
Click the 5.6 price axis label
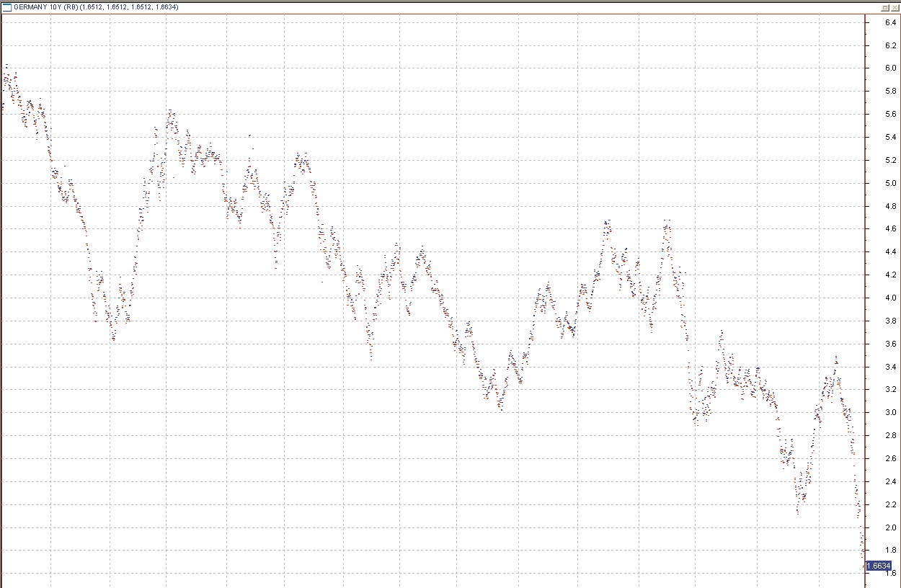[890, 115]
